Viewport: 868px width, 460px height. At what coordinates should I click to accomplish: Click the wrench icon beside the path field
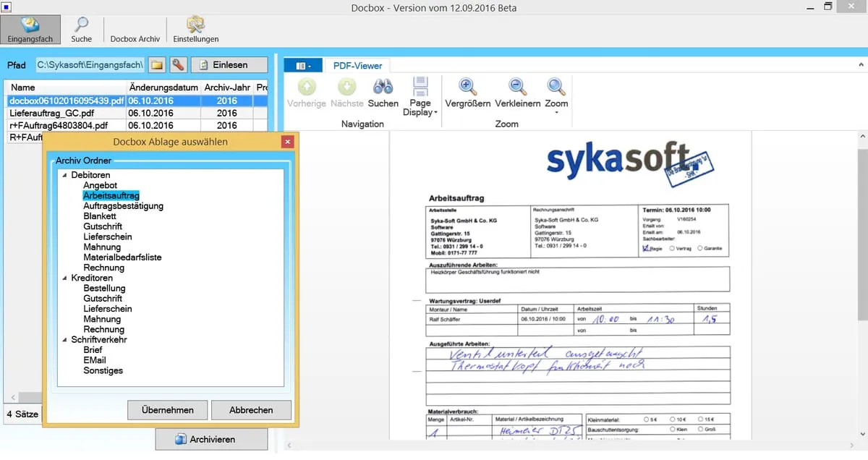click(x=178, y=65)
